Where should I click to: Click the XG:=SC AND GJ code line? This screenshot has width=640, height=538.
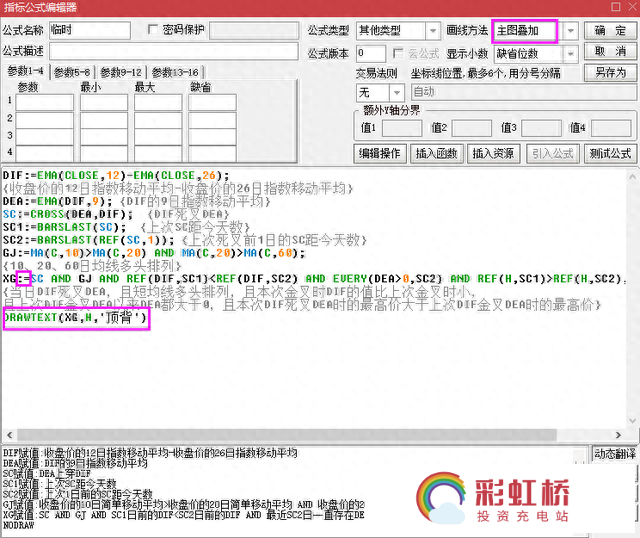click(313, 279)
